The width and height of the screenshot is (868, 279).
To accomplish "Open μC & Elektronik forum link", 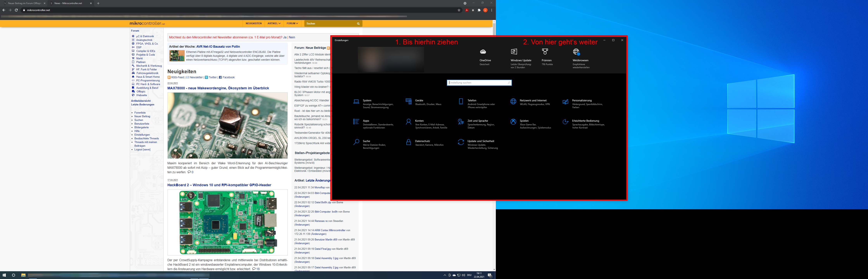I will [x=145, y=36].
